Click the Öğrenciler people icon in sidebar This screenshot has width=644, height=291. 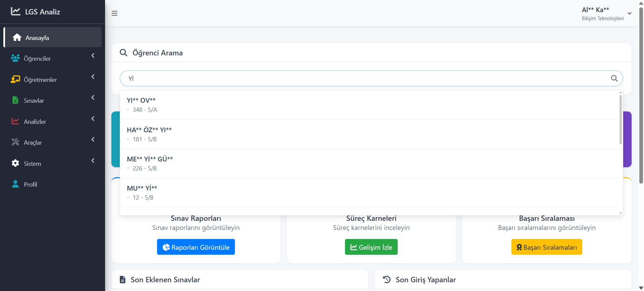[x=15, y=58]
